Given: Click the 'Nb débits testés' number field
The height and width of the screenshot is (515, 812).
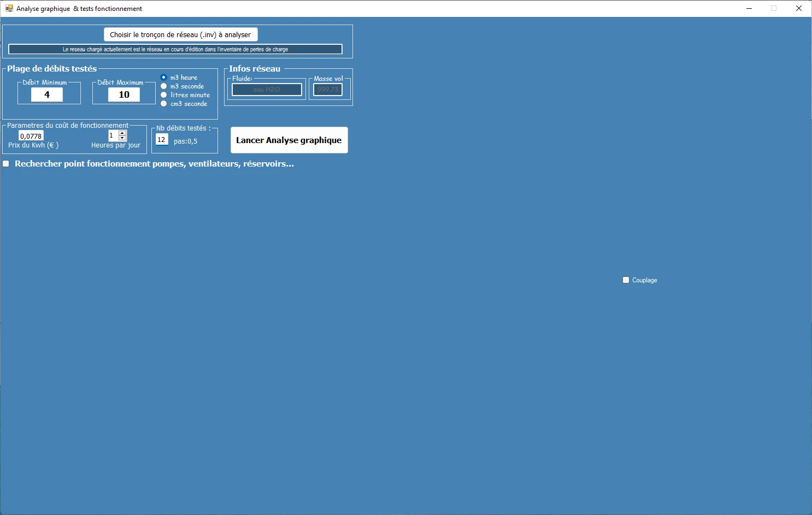Looking at the screenshot, I should click(162, 140).
